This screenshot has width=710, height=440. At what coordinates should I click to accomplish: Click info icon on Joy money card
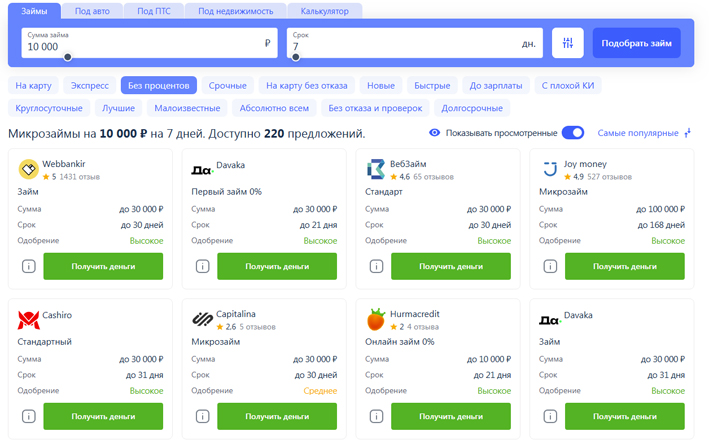[x=550, y=266]
